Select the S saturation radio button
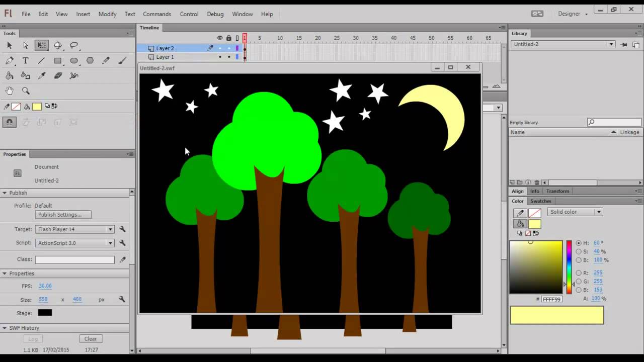 pyautogui.click(x=579, y=251)
